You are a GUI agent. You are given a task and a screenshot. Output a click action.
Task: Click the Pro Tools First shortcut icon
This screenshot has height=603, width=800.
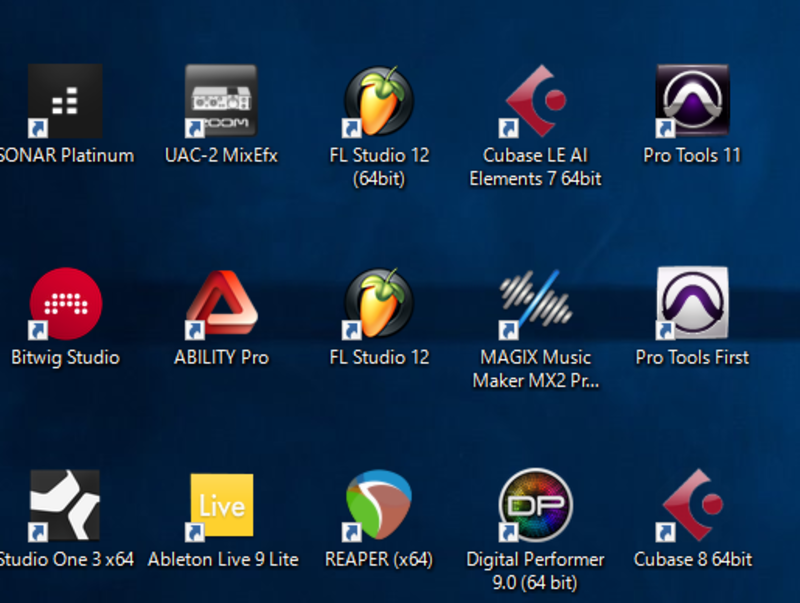(692, 303)
